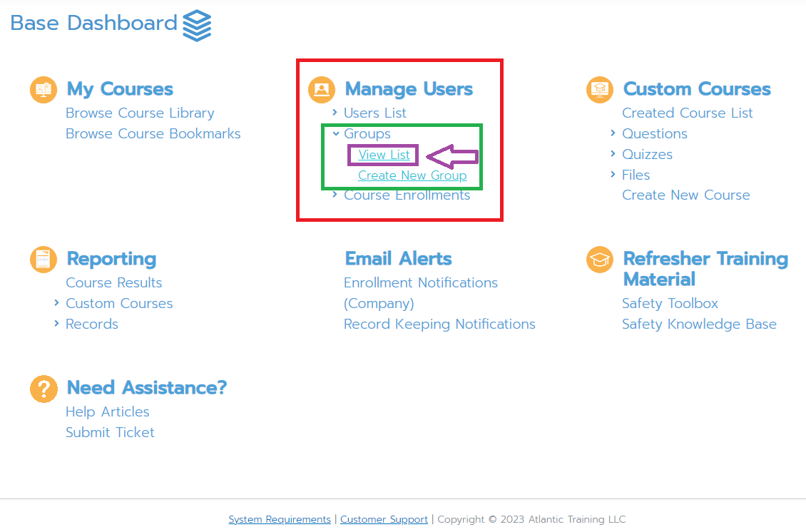Viewport: 806px width, 532px height.
Task: Click the Manage Users person icon
Action: [x=321, y=89]
